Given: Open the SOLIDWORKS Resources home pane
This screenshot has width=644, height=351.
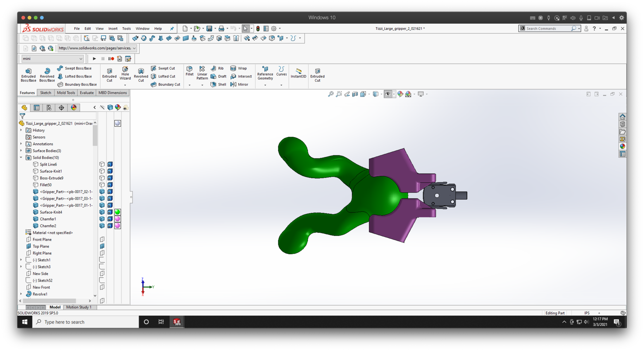Looking at the screenshot, I should tap(622, 117).
